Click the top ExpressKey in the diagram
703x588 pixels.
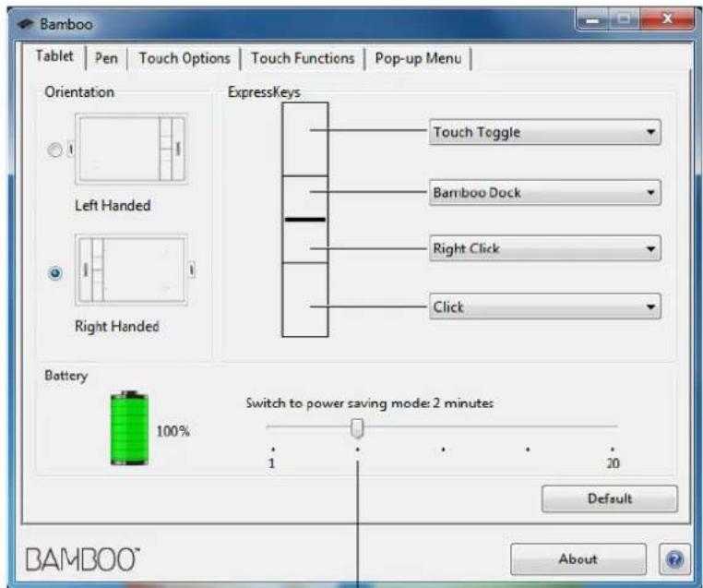tap(304, 139)
